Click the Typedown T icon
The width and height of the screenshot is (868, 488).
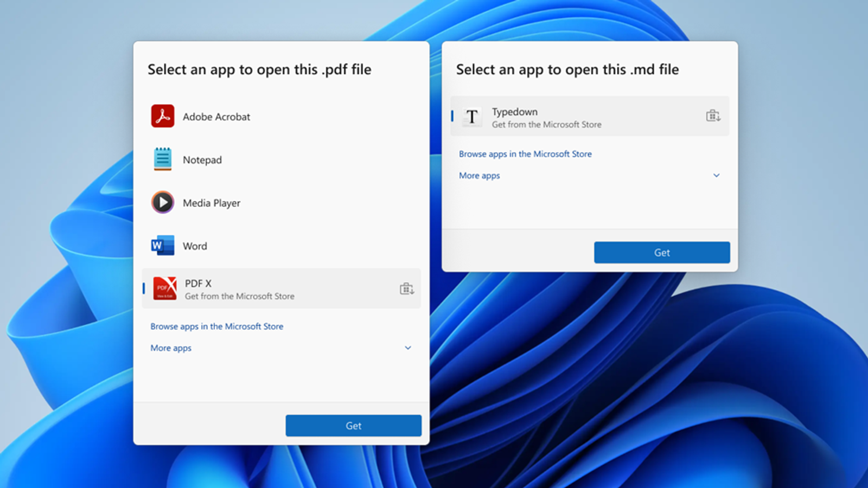coord(472,117)
